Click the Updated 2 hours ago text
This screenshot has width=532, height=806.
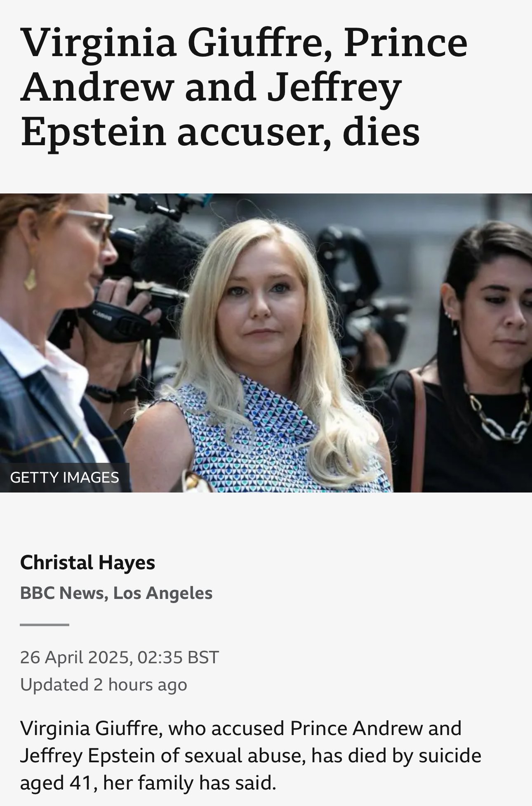104,685
